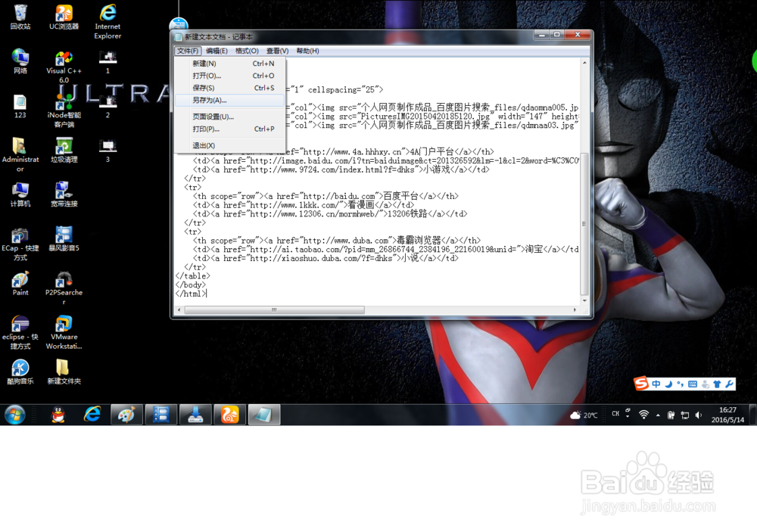Launch ECap shortcut icon
Viewport: 757px width, 532px height.
(20, 244)
